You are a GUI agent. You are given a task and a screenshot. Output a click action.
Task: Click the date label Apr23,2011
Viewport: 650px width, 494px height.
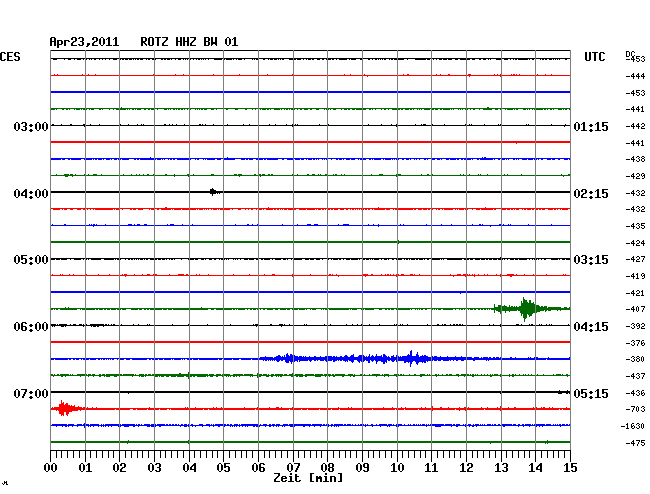[x=84, y=42]
